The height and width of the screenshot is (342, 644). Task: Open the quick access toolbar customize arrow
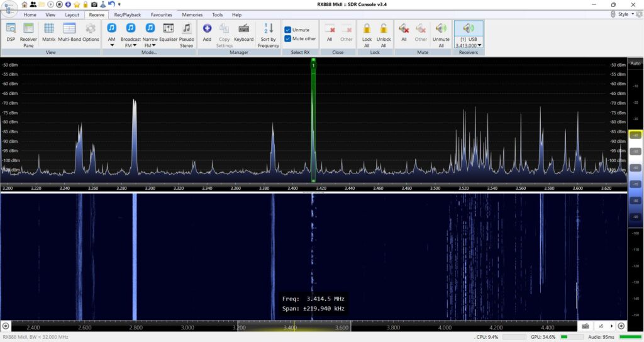pyautogui.click(x=119, y=4)
